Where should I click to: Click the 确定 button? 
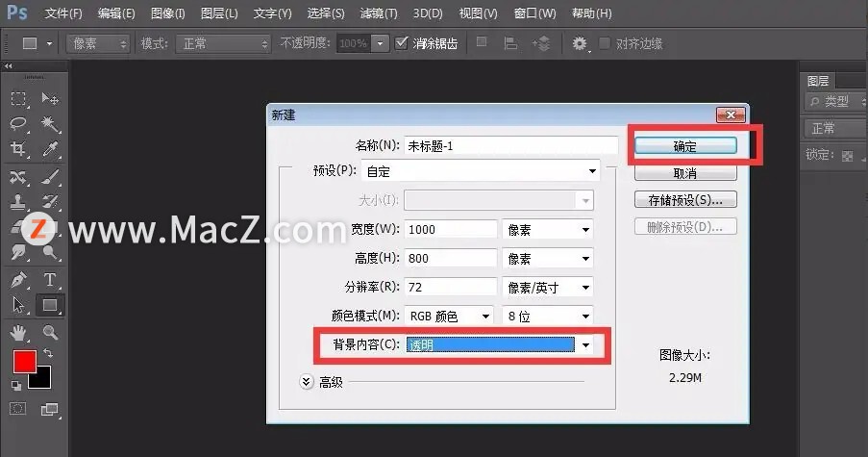pos(685,145)
